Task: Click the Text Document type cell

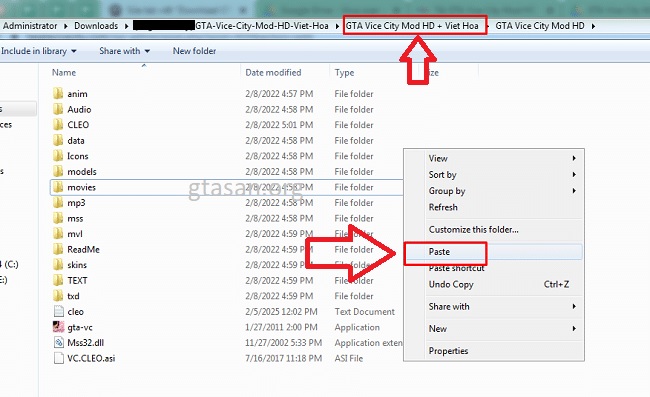Action: 364,311
